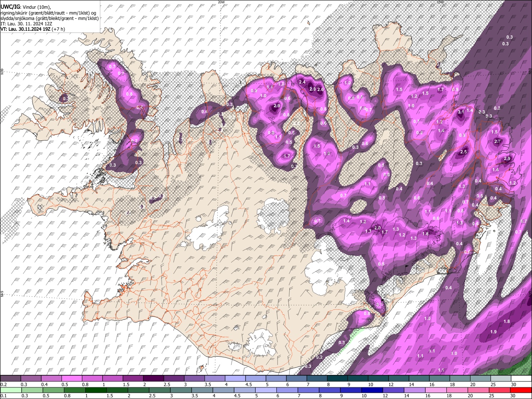Click the '20W' longitude label
The image size is (532, 399).
(221, 2)
